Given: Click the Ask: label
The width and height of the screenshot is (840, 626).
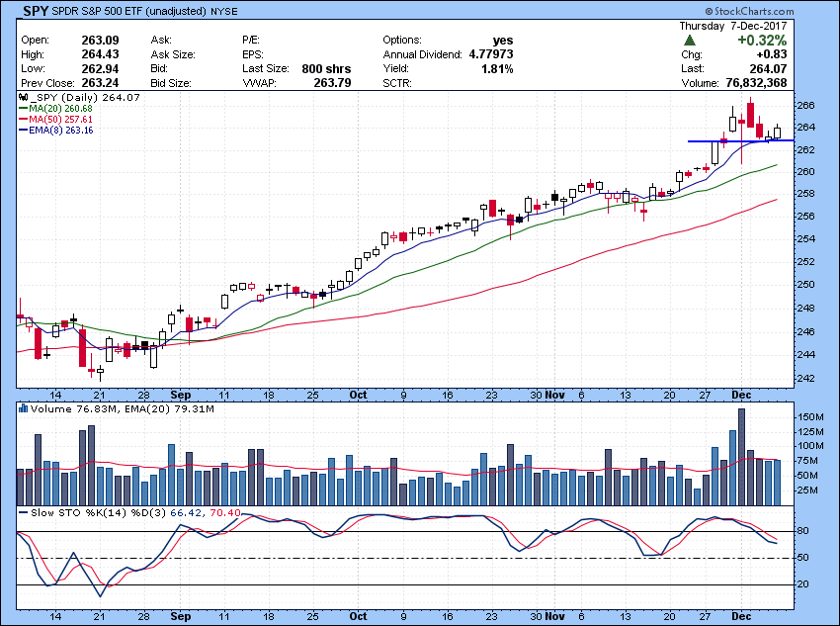Looking at the screenshot, I should (x=161, y=41).
